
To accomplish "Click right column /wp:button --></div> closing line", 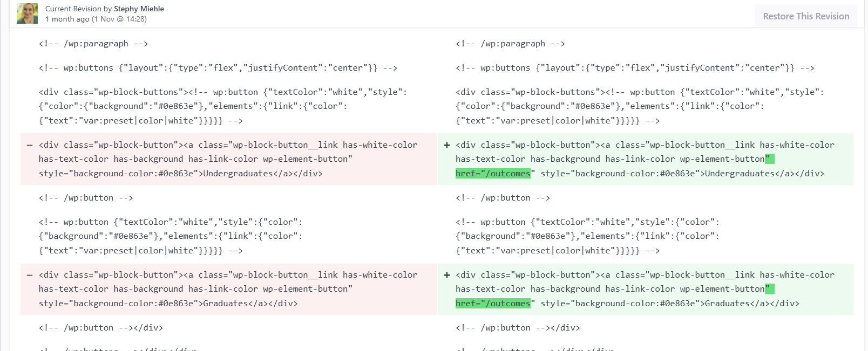I will [518, 328].
